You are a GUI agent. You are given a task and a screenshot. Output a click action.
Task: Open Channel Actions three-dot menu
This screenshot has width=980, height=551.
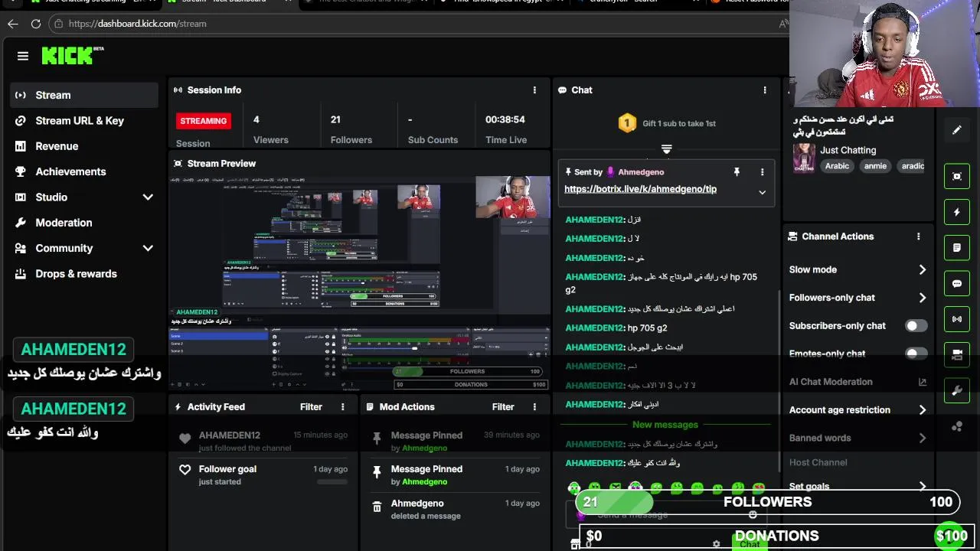point(918,236)
